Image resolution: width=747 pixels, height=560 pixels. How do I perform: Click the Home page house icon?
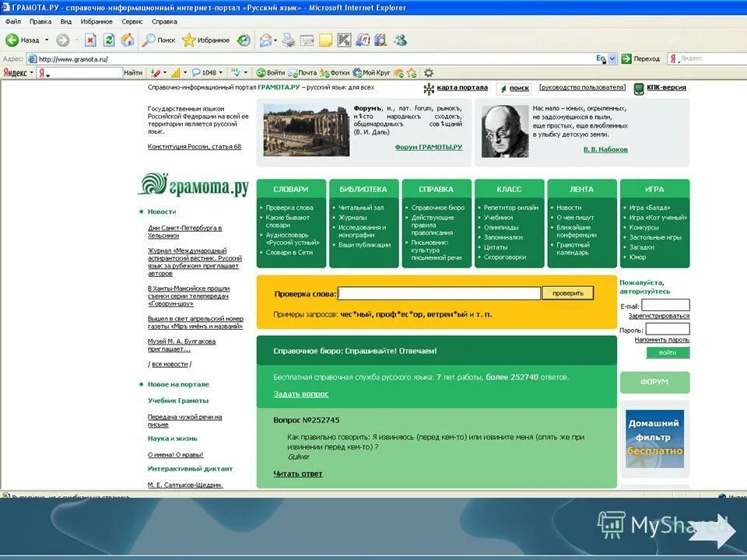pyautogui.click(x=127, y=40)
